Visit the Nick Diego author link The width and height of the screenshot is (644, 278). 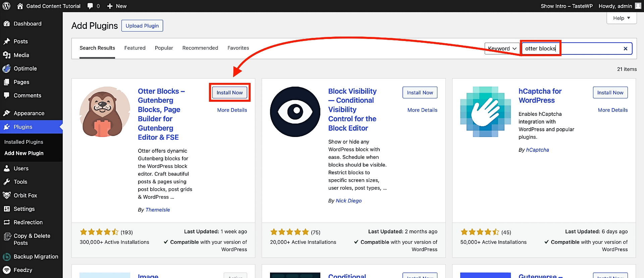tap(348, 201)
